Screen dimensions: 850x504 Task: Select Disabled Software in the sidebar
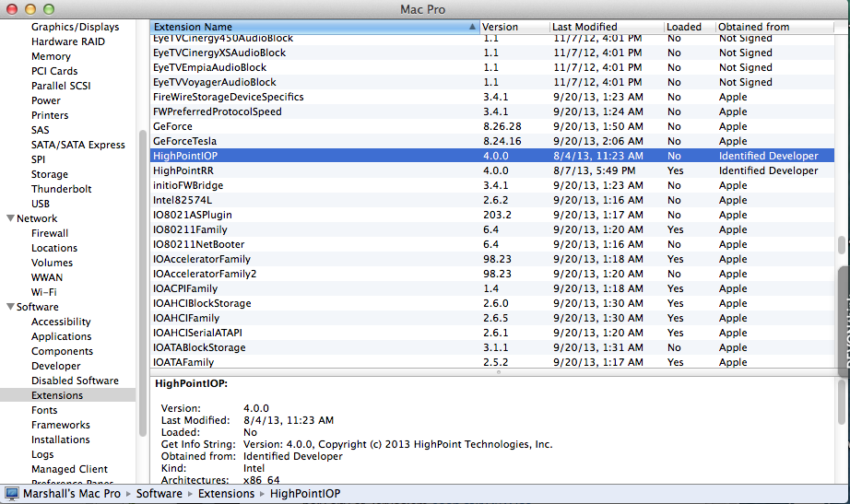point(75,381)
